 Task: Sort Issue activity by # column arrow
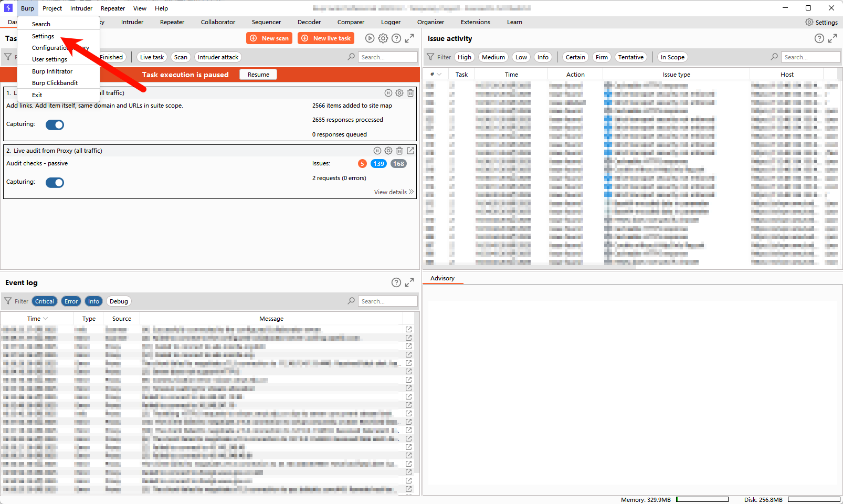[439, 75]
